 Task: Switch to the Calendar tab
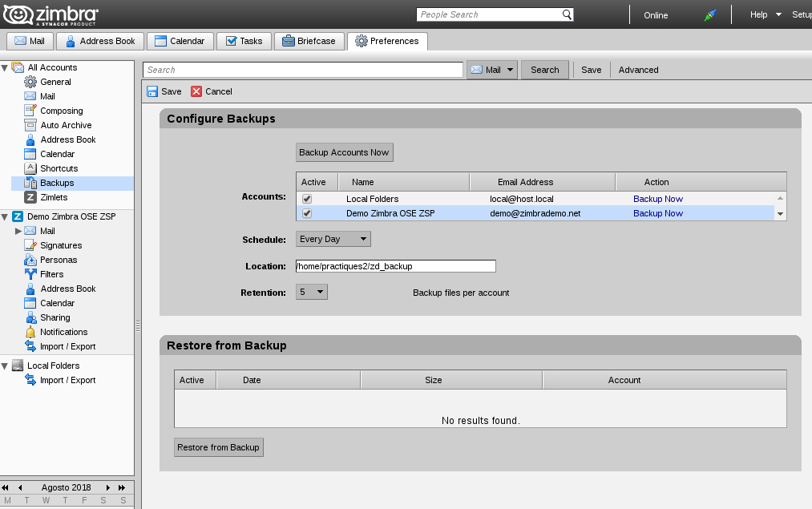point(181,41)
